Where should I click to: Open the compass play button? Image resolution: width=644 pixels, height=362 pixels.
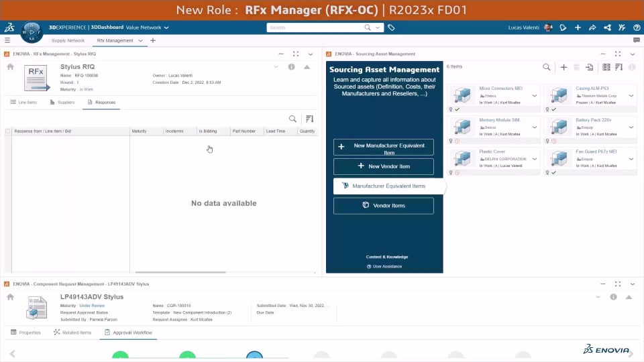pos(32,32)
